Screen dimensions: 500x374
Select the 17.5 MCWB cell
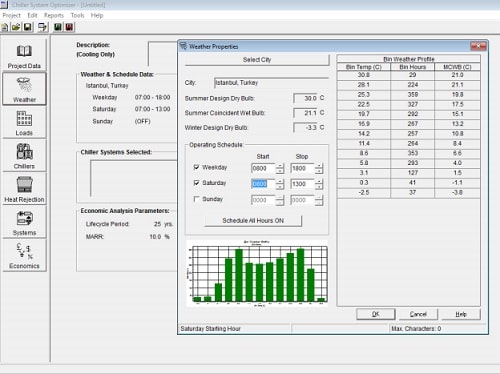[457, 104]
